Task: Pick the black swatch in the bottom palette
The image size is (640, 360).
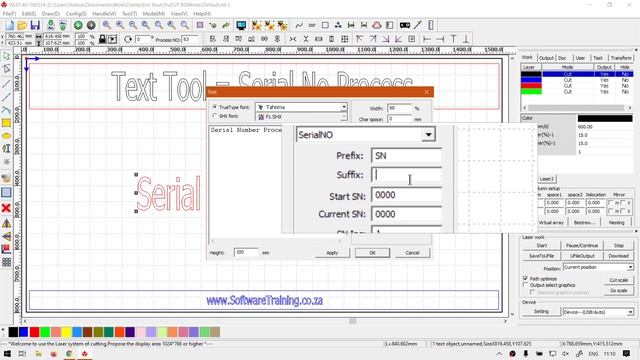Action: (13, 332)
